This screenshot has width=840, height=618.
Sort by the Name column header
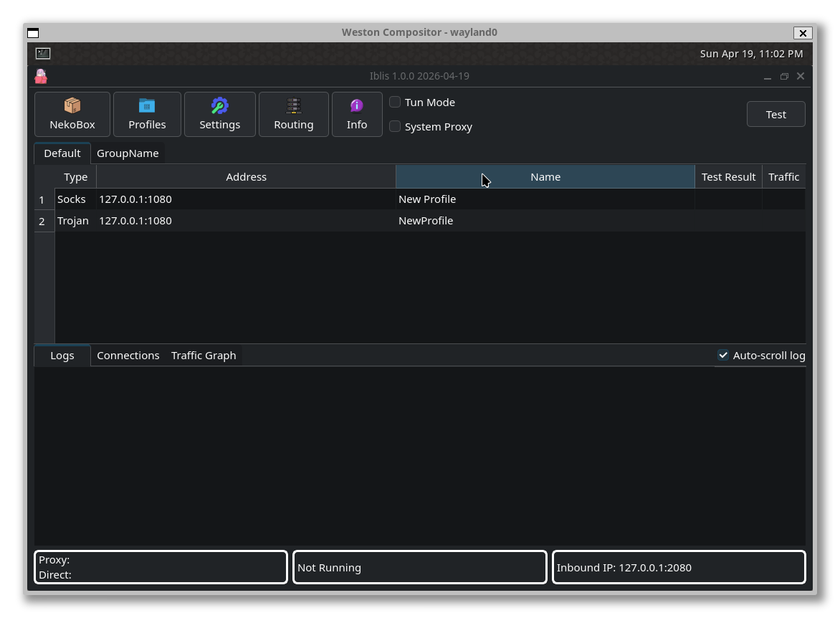tap(545, 177)
